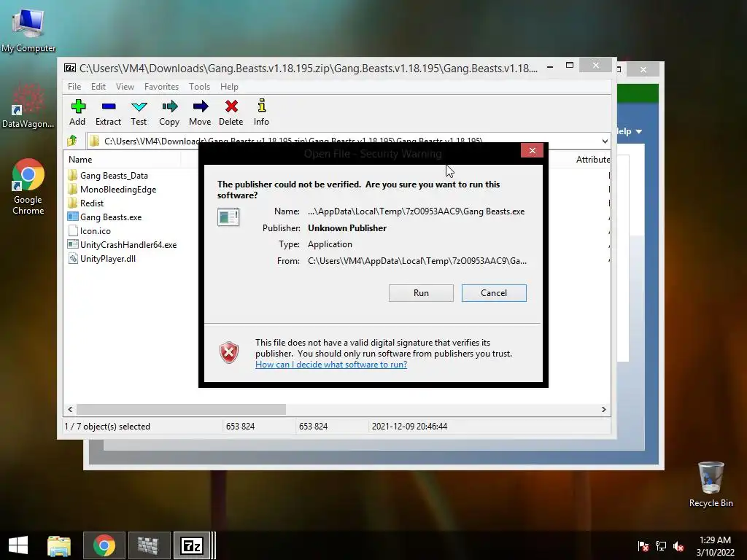
Task: Open File Explorer from the taskbar
Action: point(59,545)
